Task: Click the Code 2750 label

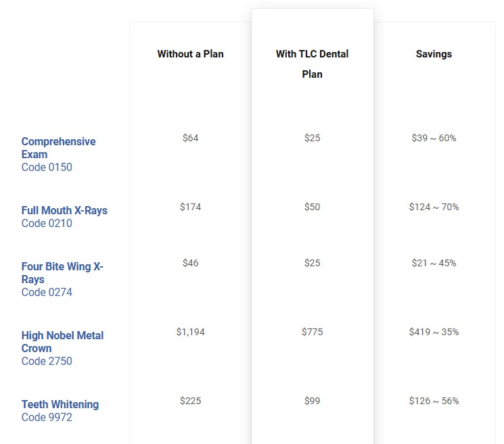Action: [47, 361]
